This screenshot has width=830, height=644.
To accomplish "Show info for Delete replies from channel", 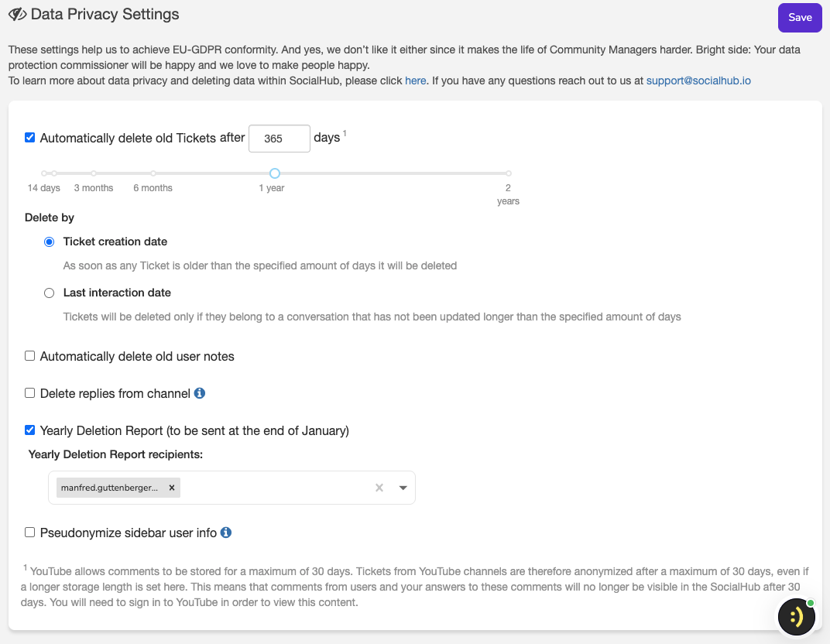I will (x=200, y=393).
